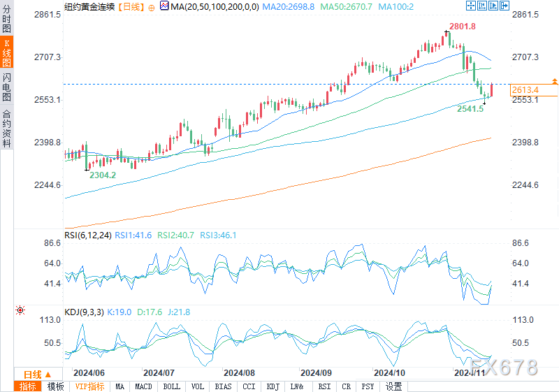Click the orange alert marker above price 2613.4
The image size is (559, 392).
(554, 81)
